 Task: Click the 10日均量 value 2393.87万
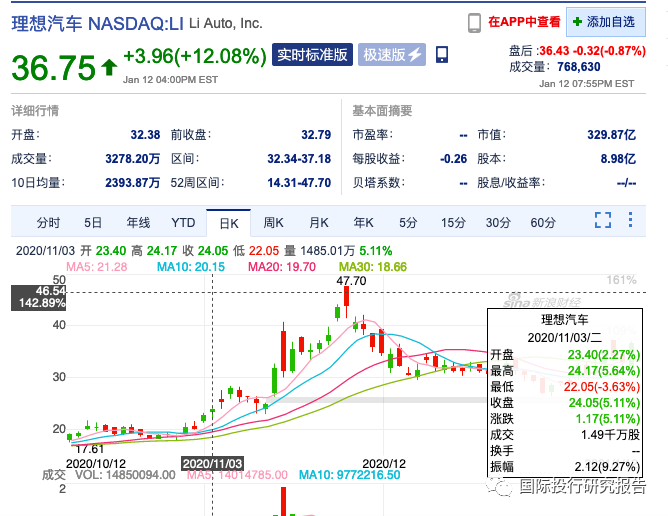[132, 183]
